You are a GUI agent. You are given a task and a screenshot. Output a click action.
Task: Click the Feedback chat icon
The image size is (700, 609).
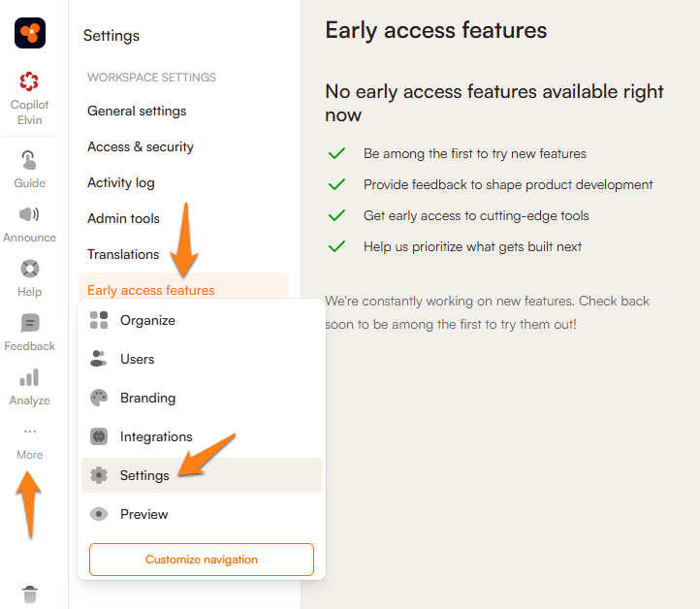[30, 323]
